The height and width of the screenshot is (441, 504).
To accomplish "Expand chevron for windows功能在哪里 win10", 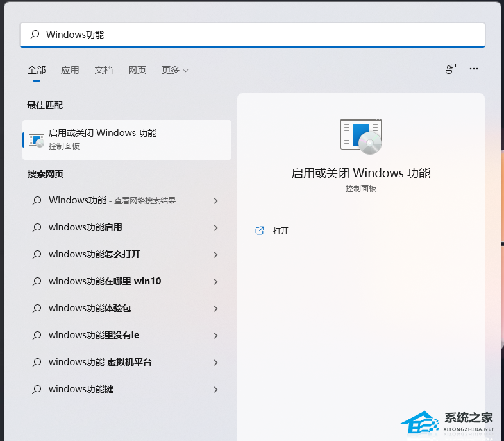I will pos(215,282).
